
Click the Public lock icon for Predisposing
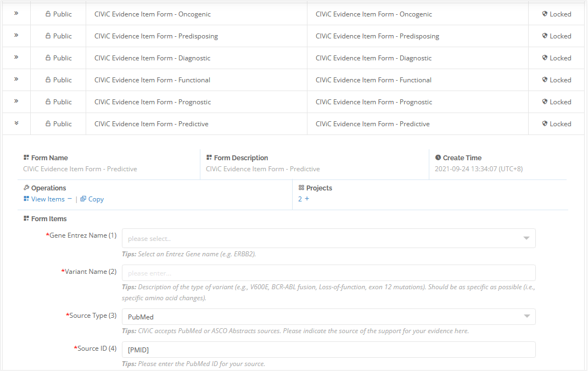pyautogui.click(x=48, y=36)
